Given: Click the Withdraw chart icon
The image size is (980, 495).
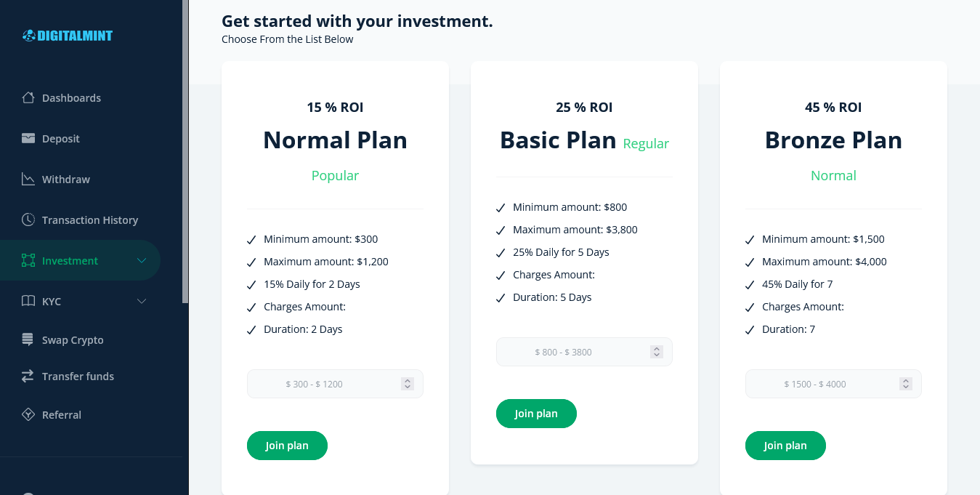Looking at the screenshot, I should 28,179.
